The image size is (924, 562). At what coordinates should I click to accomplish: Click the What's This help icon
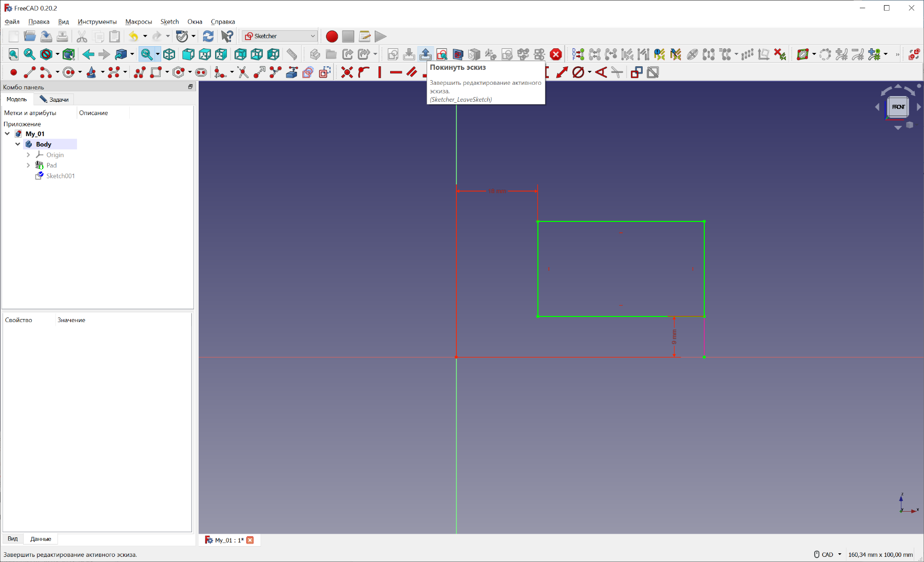pyautogui.click(x=227, y=36)
